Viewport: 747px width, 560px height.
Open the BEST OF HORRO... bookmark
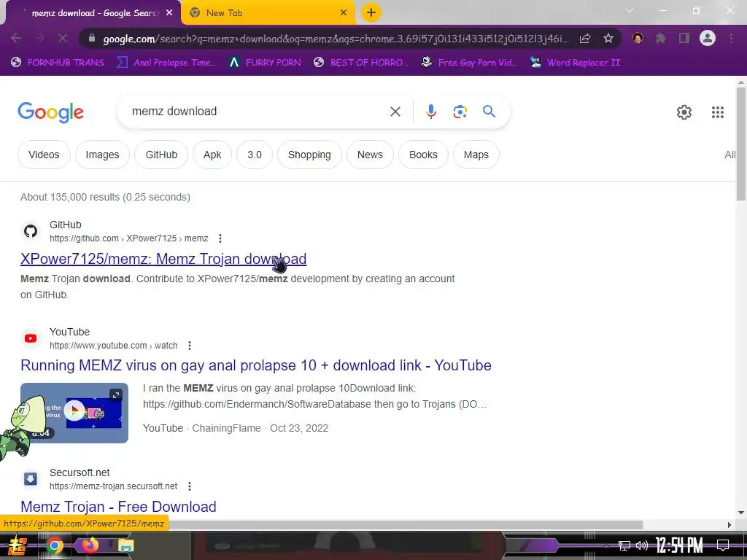pyautogui.click(x=361, y=63)
